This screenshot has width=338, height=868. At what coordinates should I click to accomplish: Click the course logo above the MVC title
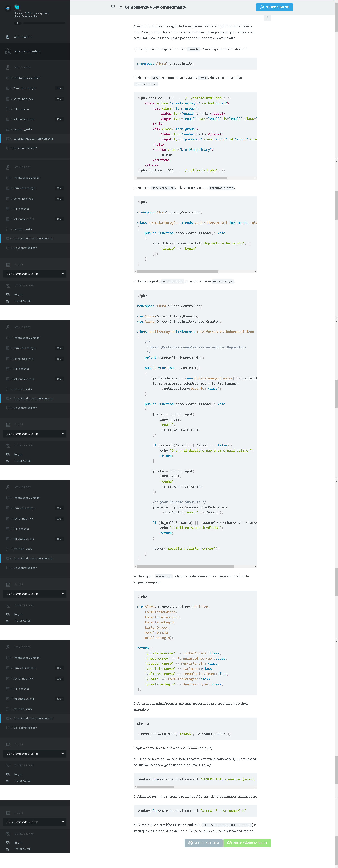click(17, 7)
